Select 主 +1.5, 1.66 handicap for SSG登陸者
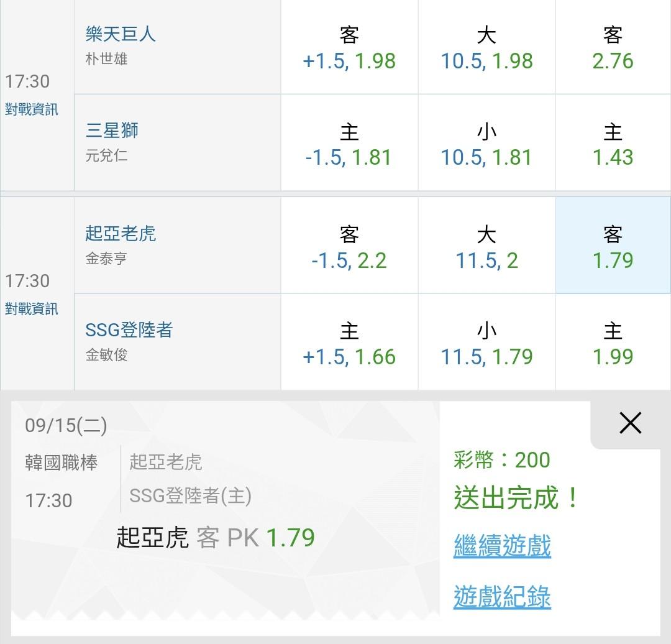This screenshot has width=671, height=644. 349,342
